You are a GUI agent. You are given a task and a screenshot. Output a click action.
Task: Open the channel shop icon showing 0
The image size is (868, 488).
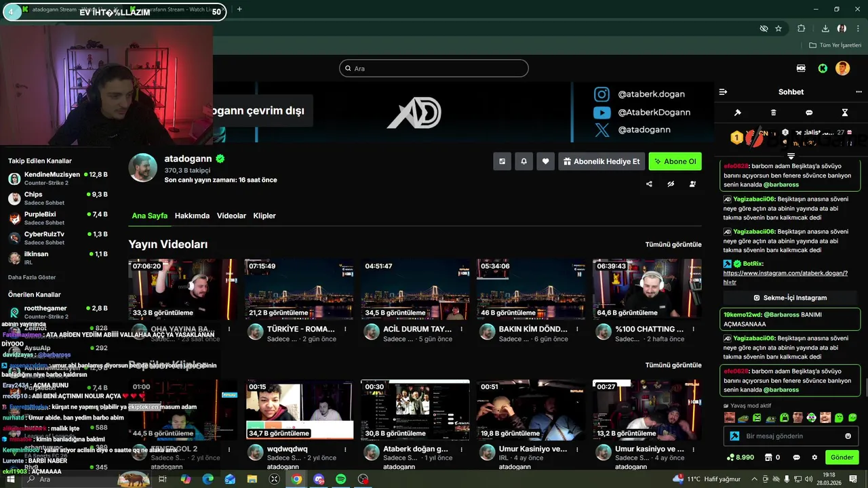[772, 457]
